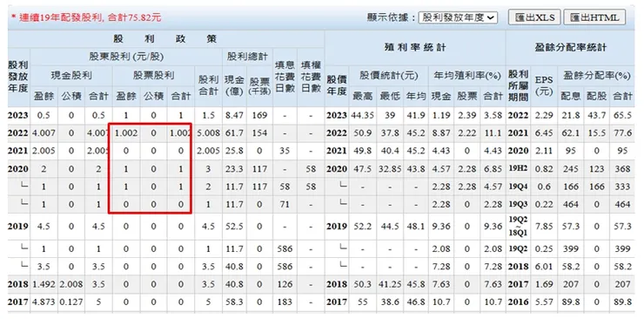Click the 2.005 total dividend cell for 2021
Screen dimensions: 644x319
208,151
